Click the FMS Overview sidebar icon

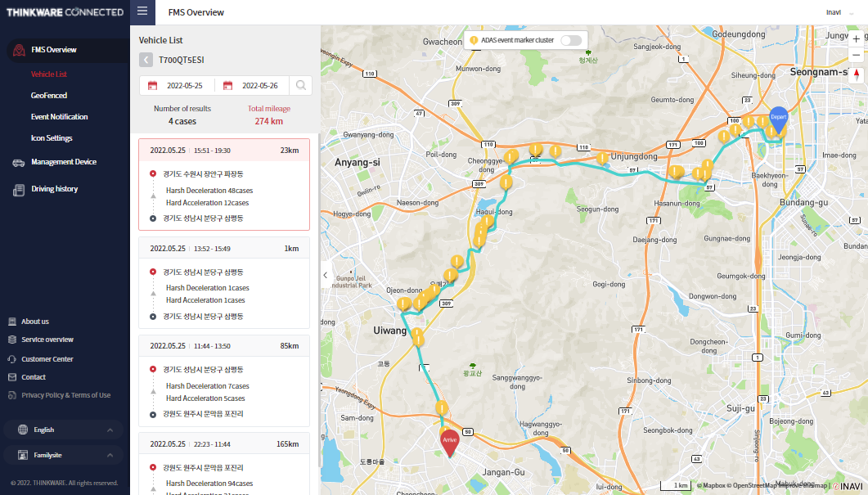click(x=19, y=50)
